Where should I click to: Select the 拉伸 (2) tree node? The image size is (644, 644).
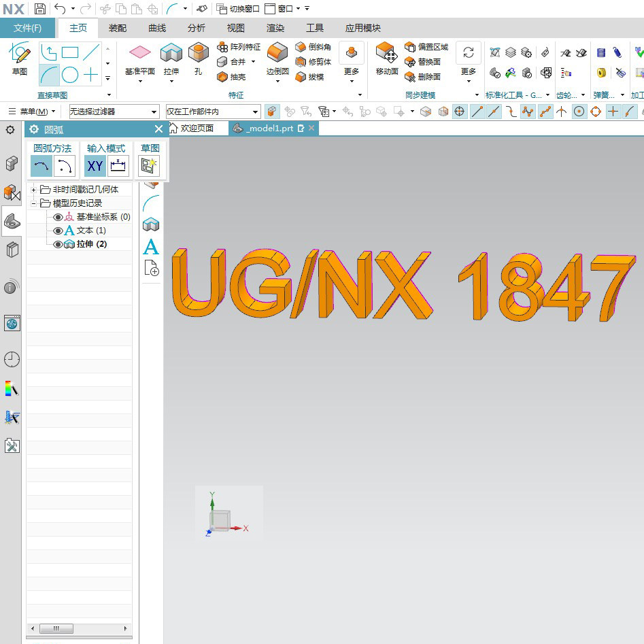pos(92,244)
